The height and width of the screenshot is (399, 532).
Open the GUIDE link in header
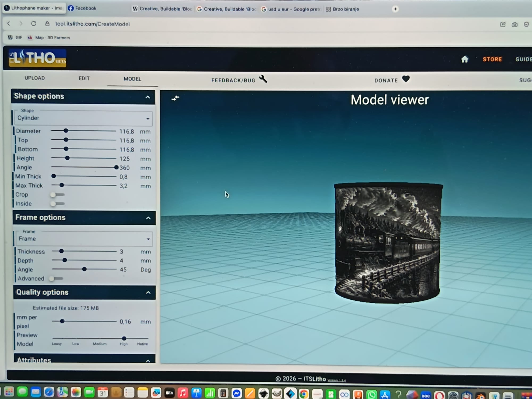(x=523, y=59)
